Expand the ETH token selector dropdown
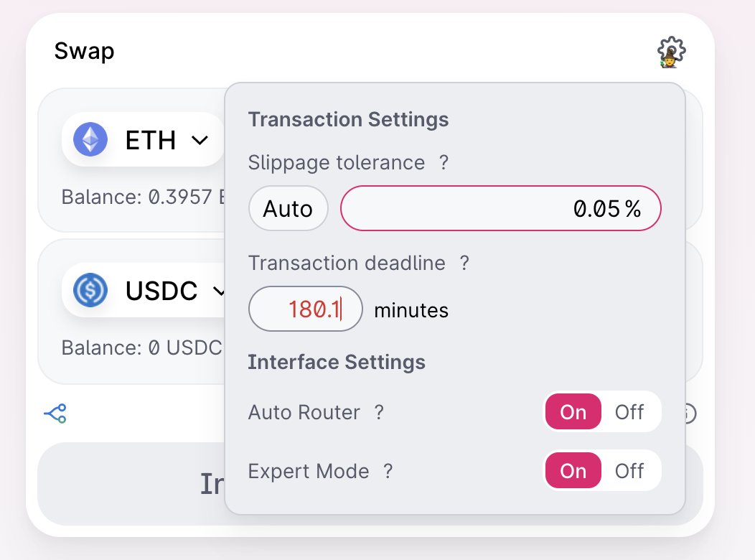This screenshot has height=560, width=755. (200, 139)
